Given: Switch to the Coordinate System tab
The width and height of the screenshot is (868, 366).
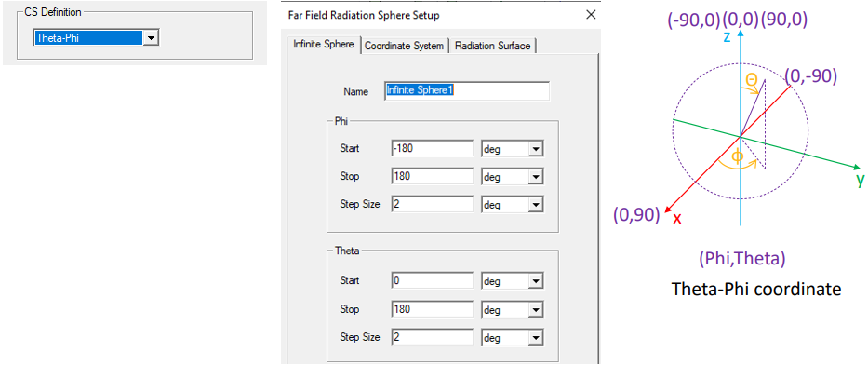Looking at the screenshot, I should (404, 46).
